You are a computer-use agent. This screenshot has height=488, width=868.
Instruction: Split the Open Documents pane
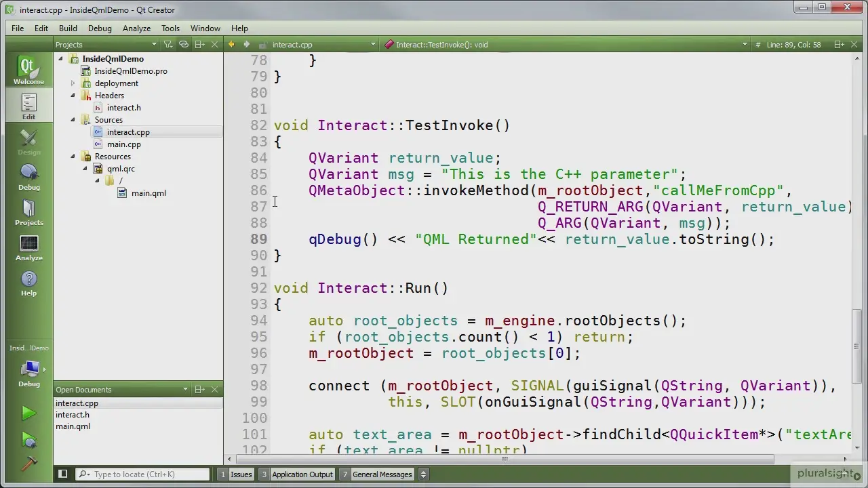[200, 390]
